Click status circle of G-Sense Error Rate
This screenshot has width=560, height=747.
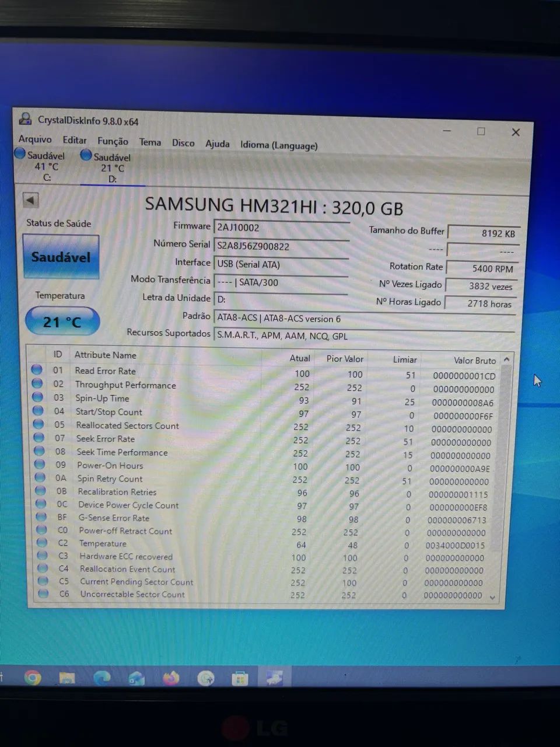coord(41,516)
